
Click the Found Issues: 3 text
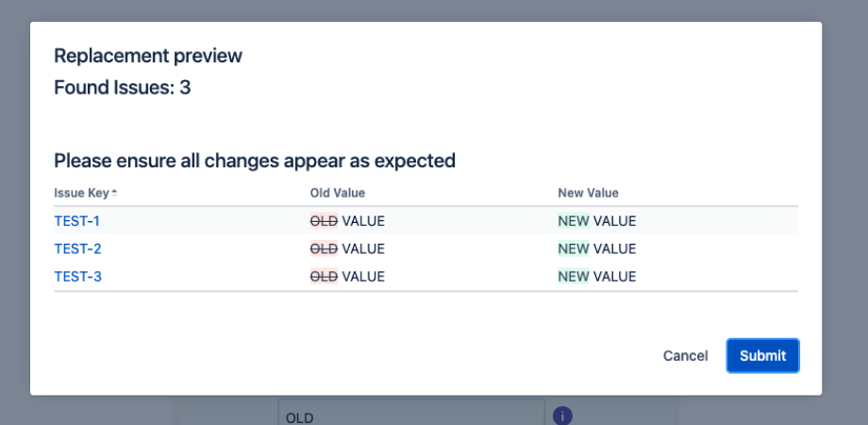pos(123,88)
